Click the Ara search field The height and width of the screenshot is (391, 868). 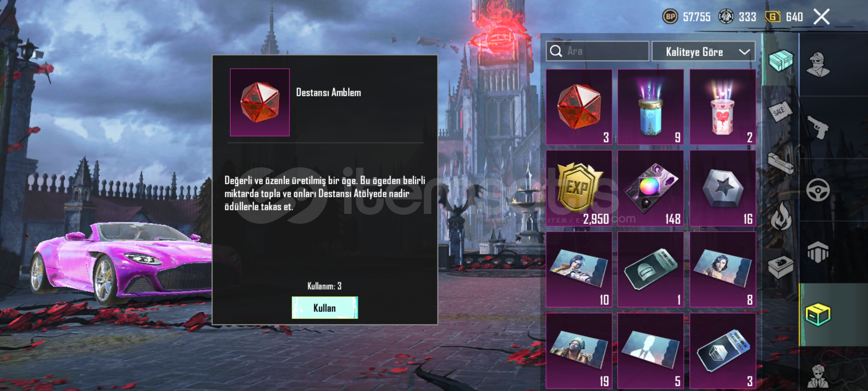coord(597,51)
